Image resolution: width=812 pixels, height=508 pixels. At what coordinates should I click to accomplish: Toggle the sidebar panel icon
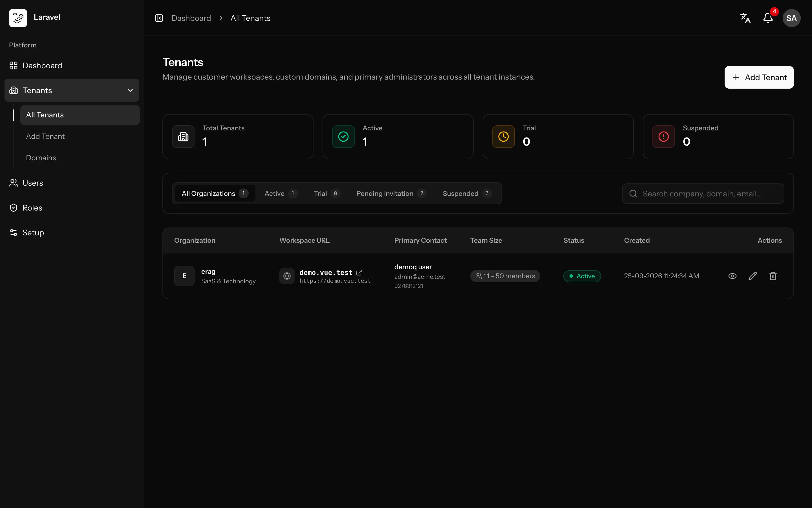pyautogui.click(x=159, y=18)
